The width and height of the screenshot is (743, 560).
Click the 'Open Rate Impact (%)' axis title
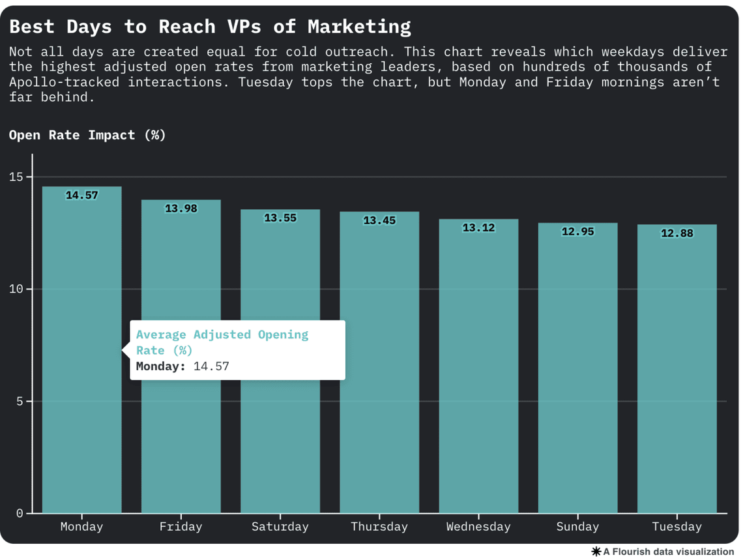tap(87, 135)
